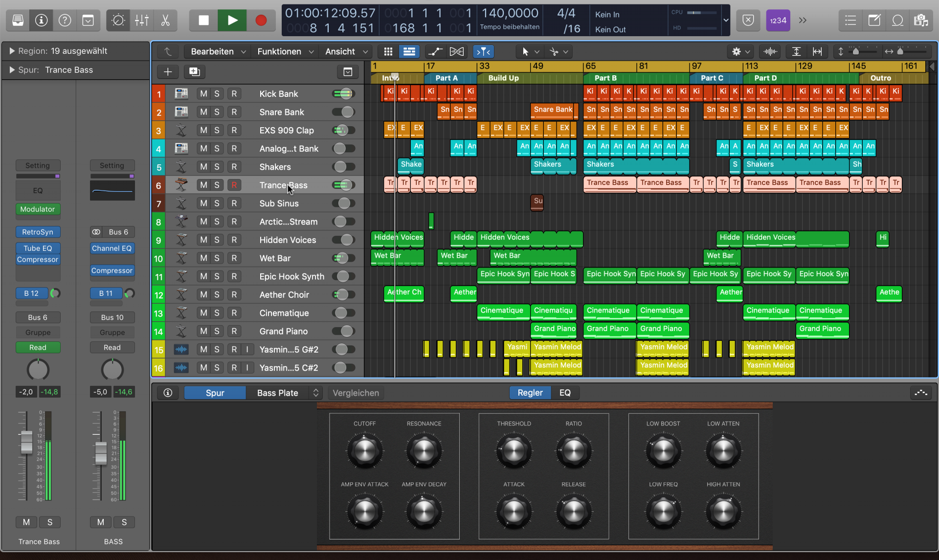The image size is (939, 560).
Task: Open the Modulator MIDI effect slot
Action: pyautogui.click(x=38, y=209)
